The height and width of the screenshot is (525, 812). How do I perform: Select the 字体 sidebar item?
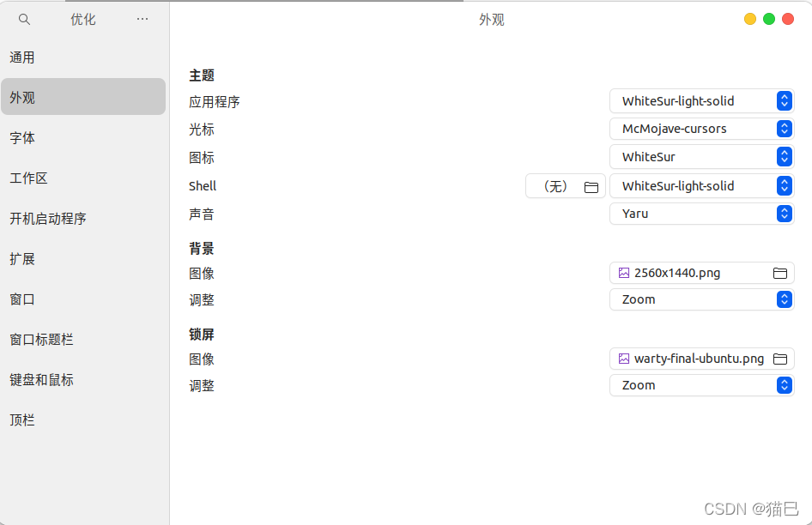(83, 138)
